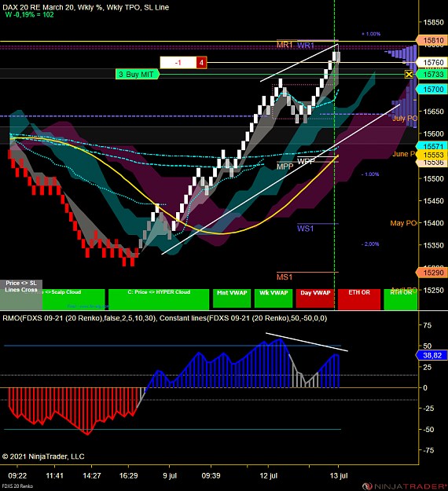Toggle the Mnt VWAP indicator button
The image size is (448, 491).
pyautogui.click(x=232, y=299)
